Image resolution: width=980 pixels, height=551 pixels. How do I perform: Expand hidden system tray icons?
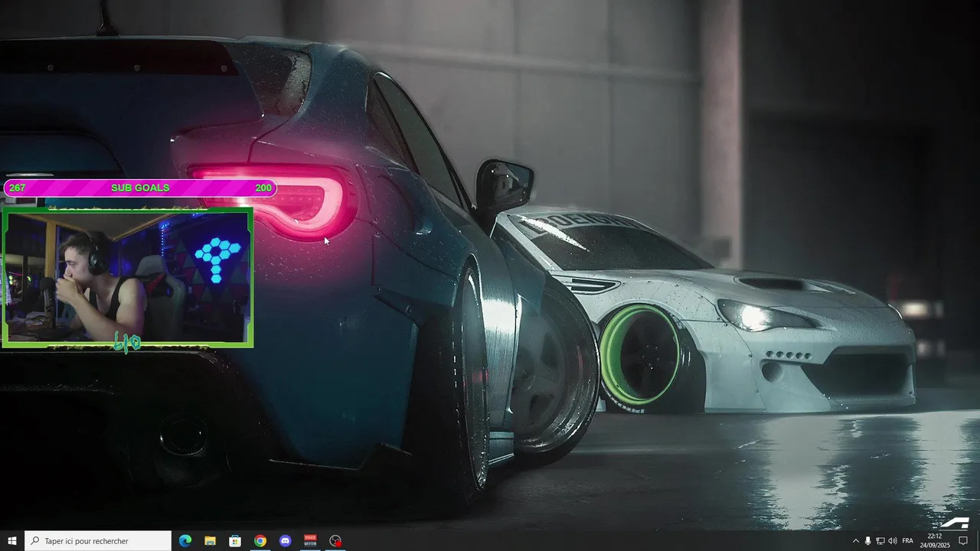(856, 541)
